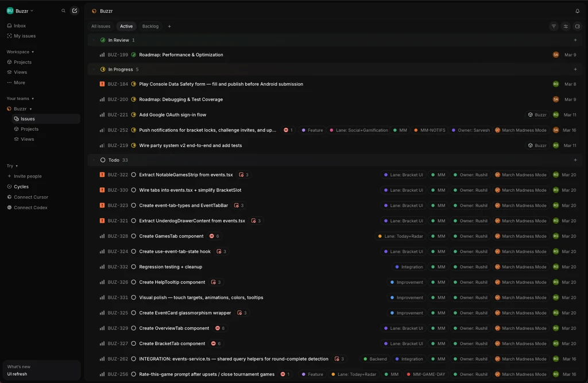Collapse the In Progress issue group
The image size is (588, 383).
click(94, 69)
